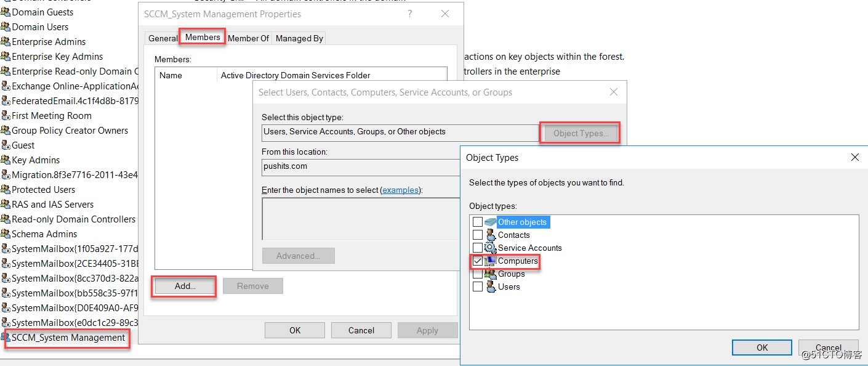Click the RAS and IAS Servers icon
Viewport: 868px width, 366px height.
coord(6,205)
